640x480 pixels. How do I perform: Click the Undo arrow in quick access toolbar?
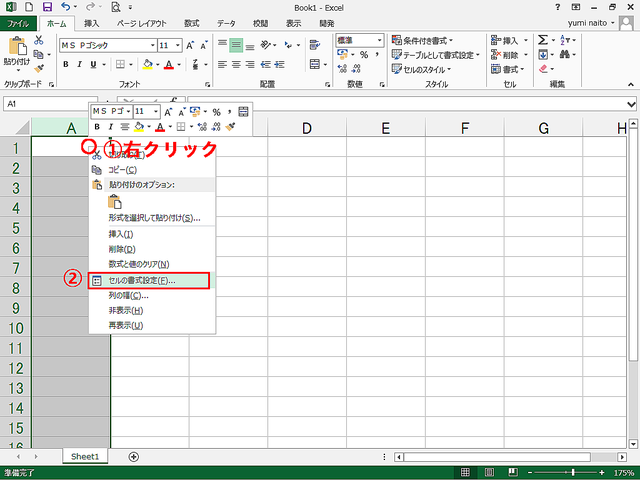pyautogui.click(x=65, y=7)
